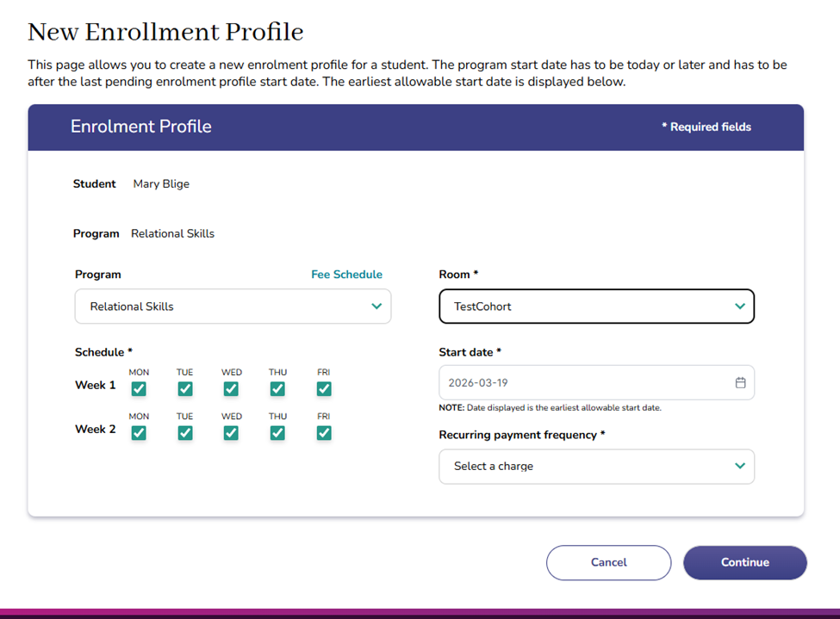Disable Week 1 Friday checkbox
The height and width of the screenshot is (619, 840).
324,389
